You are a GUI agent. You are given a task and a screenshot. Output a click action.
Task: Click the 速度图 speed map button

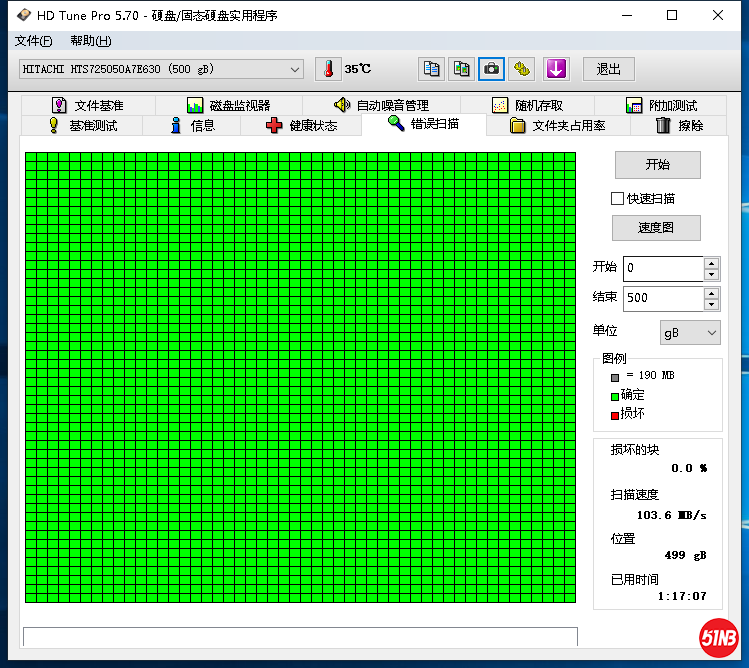656,228
